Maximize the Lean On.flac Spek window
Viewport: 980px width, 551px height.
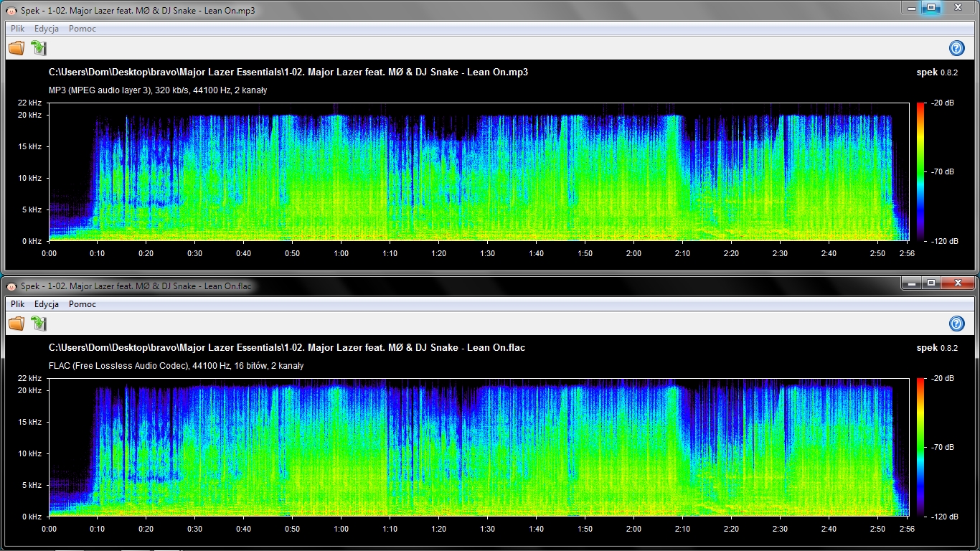930,283
